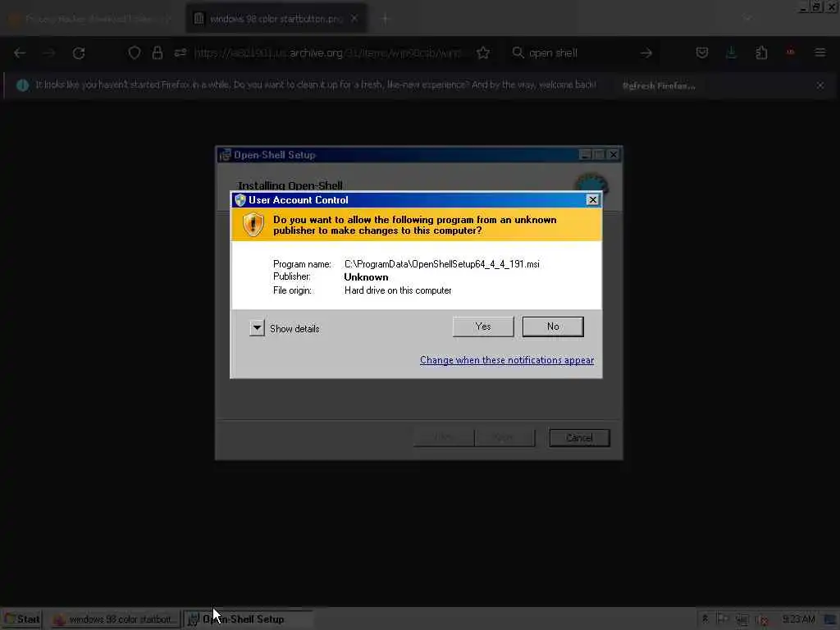
Task: Close the User Account Control dialog
Action: pos(592,200)
